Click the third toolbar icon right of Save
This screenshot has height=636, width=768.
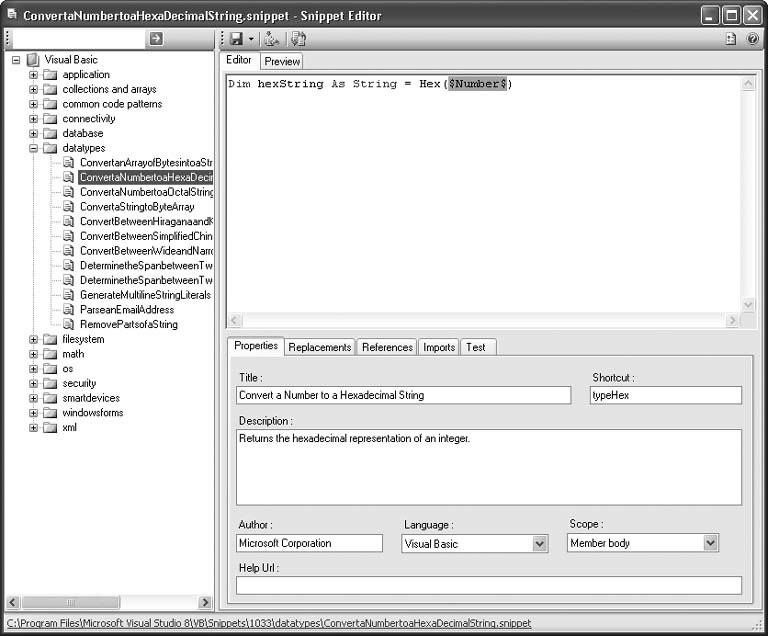(x=299, y=39)
